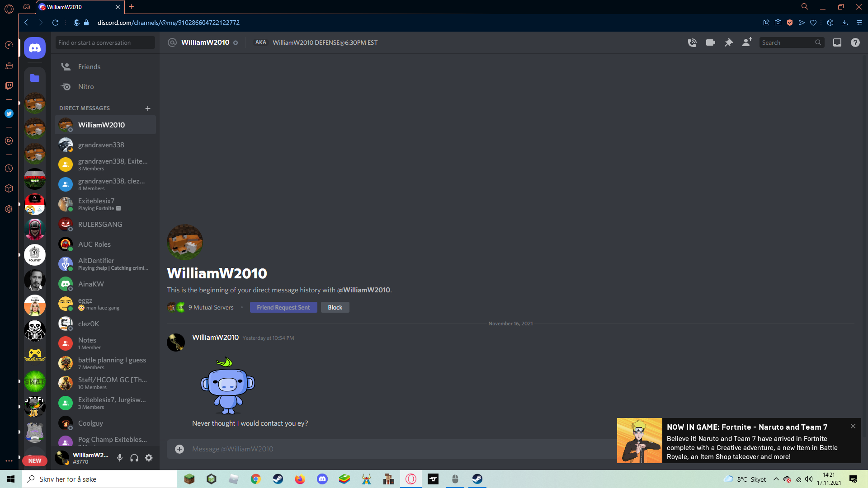Open the Friends page
This screenshot has height=488, width=868.
(x=89, y=66)
